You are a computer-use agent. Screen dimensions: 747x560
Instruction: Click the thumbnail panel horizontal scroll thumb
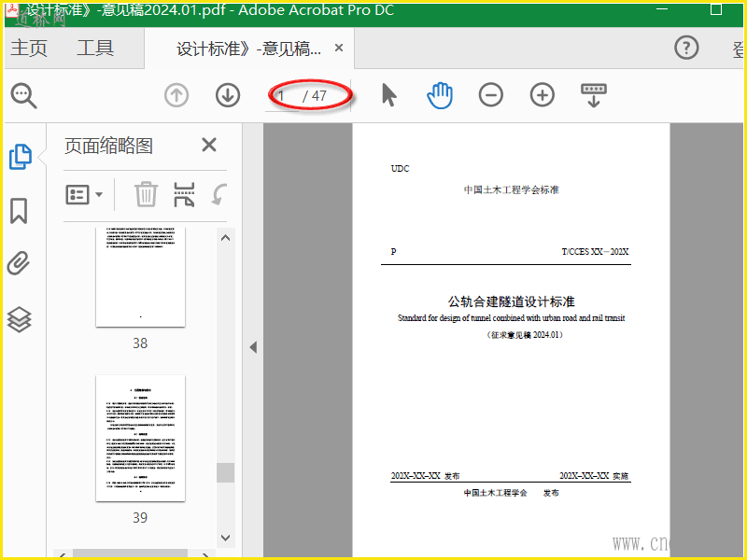(x=130, y=553)
